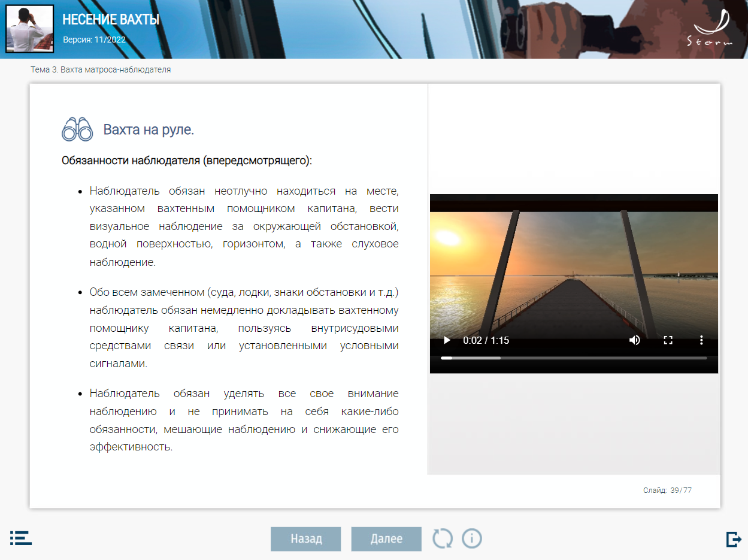The height and width of the screenshot is (560, 748).
Task: Go to previous slide with Назад
Action: 305,538
